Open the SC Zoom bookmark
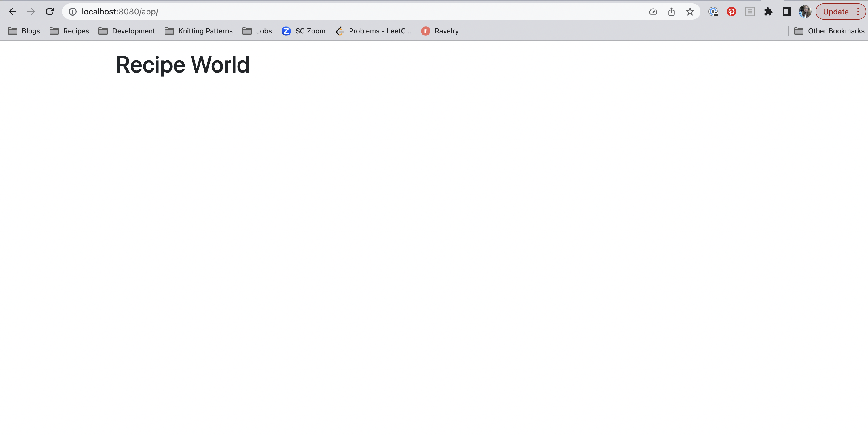This screenshot has width=868, height=435. pos(303,31)
